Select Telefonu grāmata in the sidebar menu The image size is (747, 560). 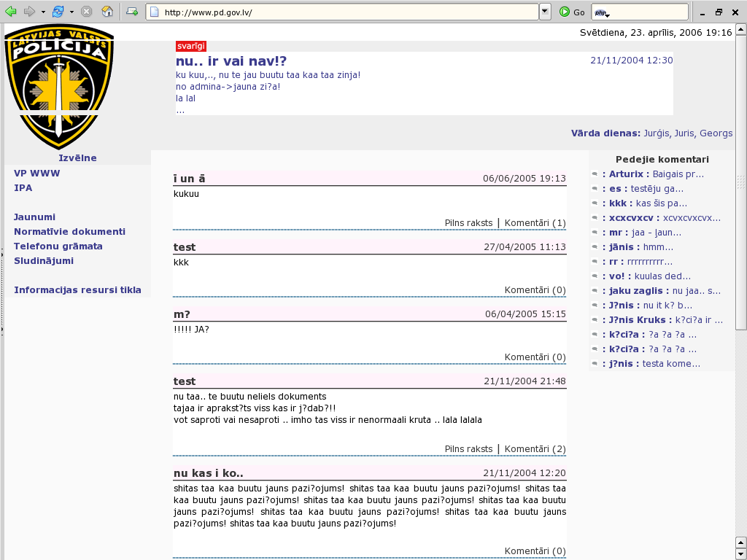(58, 246)
